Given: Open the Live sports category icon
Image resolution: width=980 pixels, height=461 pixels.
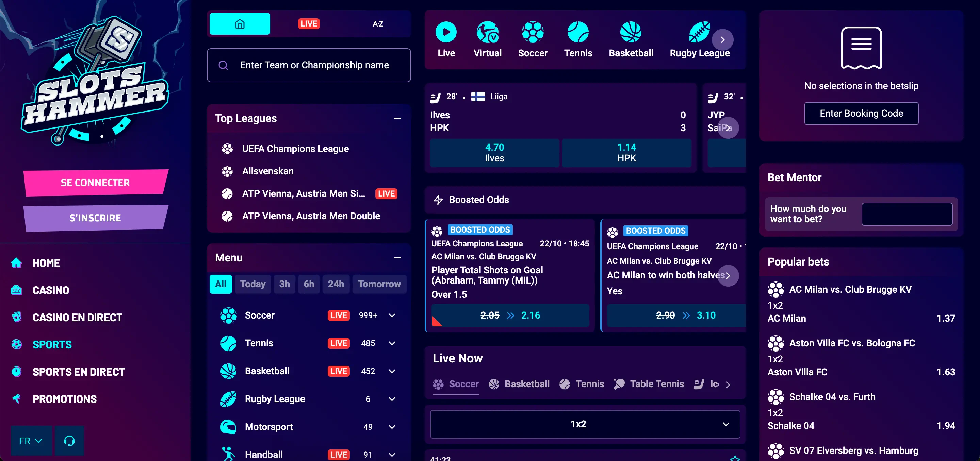Looking at the screenshot, I should click(x=446, y=32).
